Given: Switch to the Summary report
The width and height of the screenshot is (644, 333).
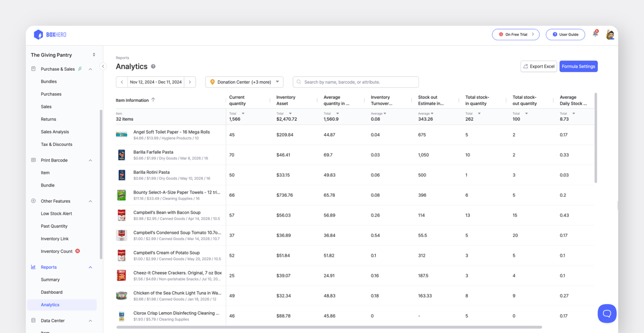Looking at the screenshot, I should click(x=50, y=279).
